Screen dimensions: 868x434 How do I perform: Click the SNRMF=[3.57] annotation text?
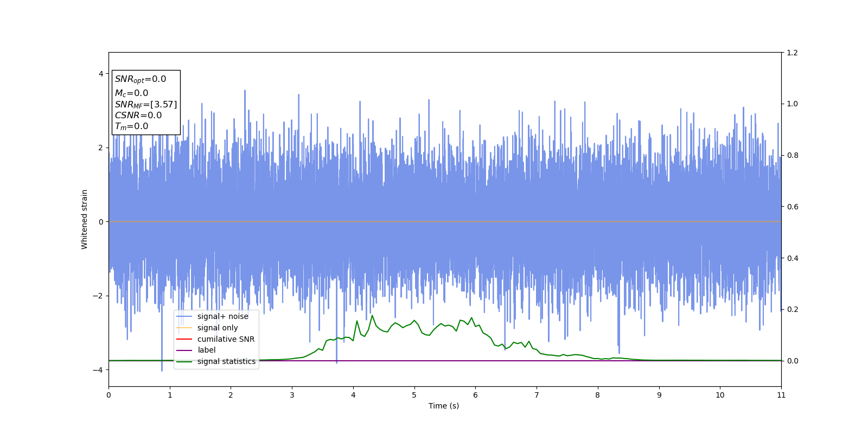click(x=146, y=105)
